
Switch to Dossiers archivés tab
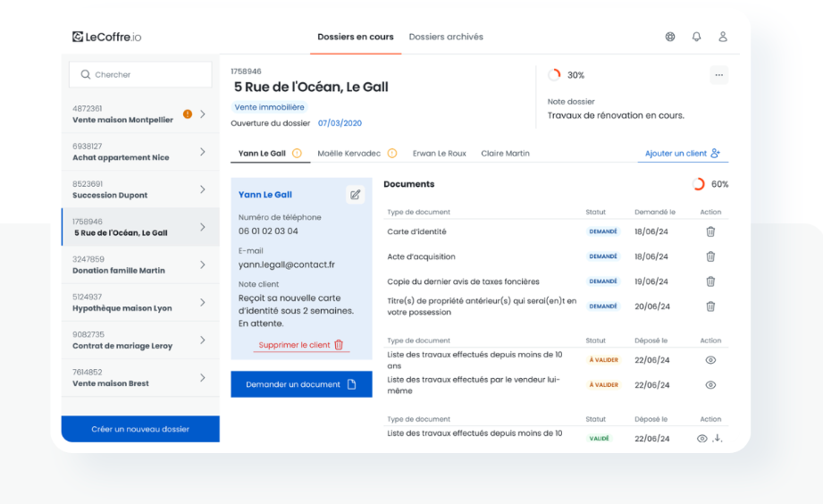[446, 37]
